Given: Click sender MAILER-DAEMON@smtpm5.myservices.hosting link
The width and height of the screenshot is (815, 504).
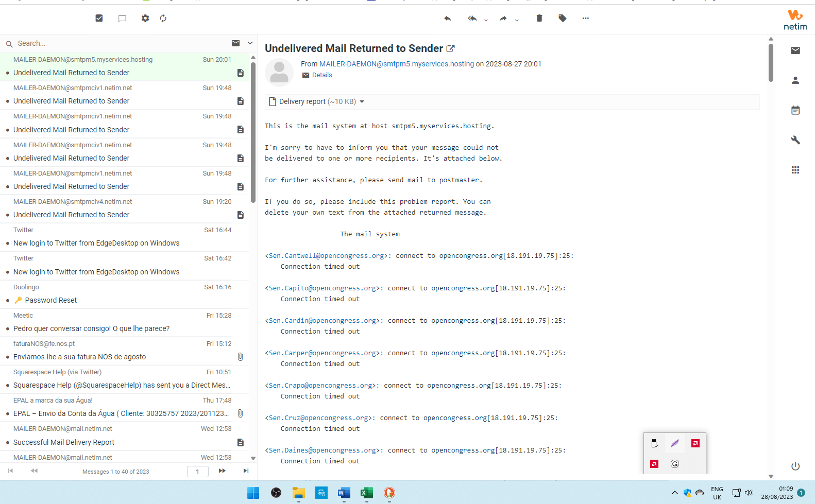Looking at the screenshot, I should (397, 64).
